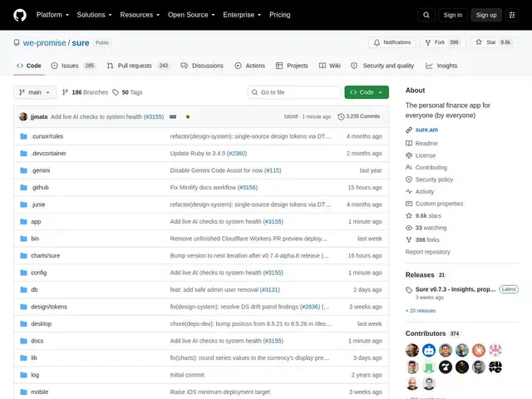
Task: Click the tag icon next to 50 Tags
Action: 116,92
